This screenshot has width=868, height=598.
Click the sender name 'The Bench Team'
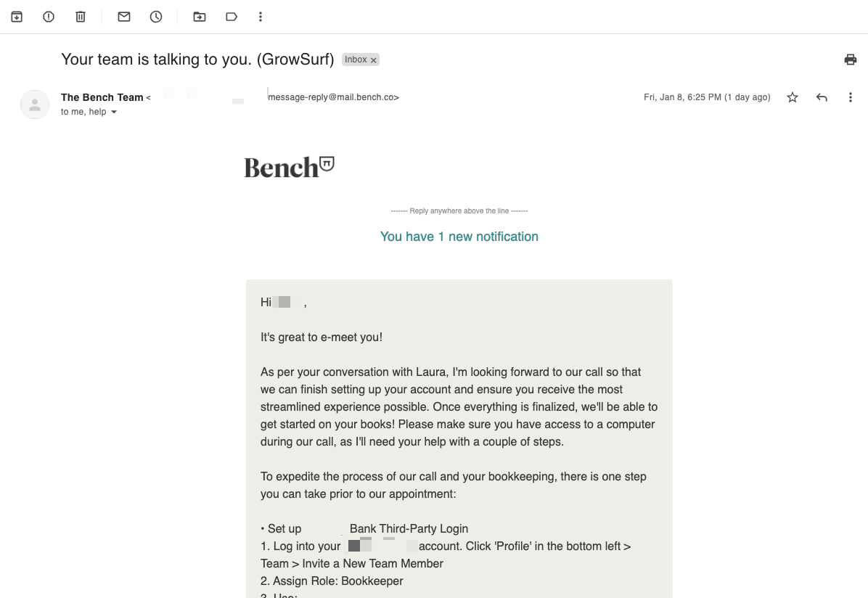(x=102, y=97)
